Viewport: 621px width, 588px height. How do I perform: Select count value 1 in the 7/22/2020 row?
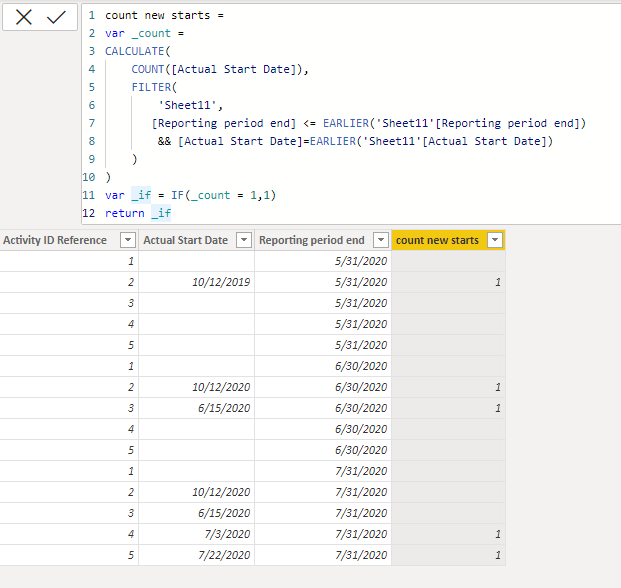(448, 555)
